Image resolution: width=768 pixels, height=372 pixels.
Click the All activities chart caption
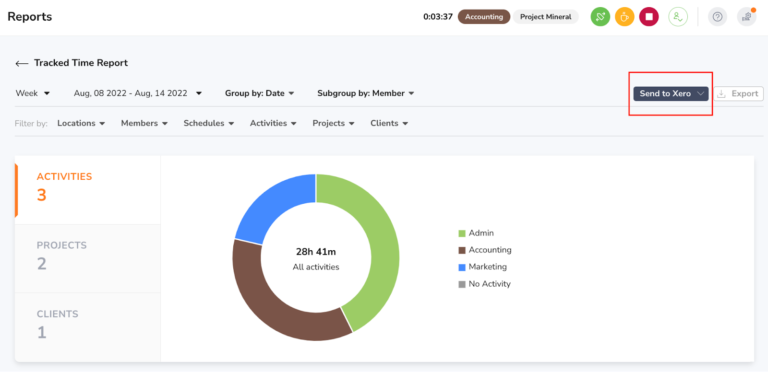click(x=316, y=267)
